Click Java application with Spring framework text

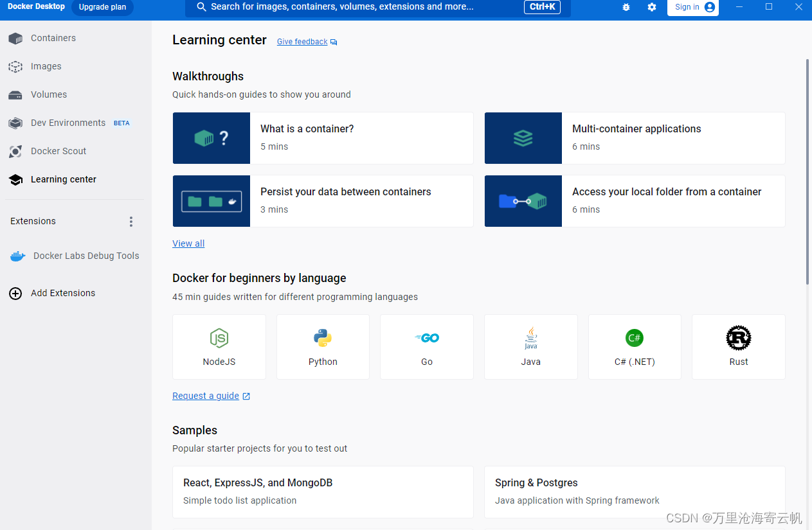[x=577, y=500]
